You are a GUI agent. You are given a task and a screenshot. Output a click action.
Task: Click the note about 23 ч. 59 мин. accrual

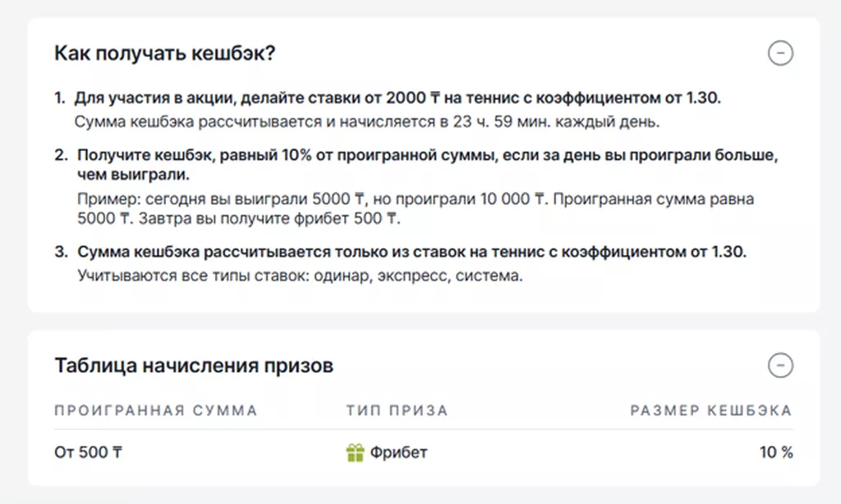pyautogui.click(x=367, y=122)
